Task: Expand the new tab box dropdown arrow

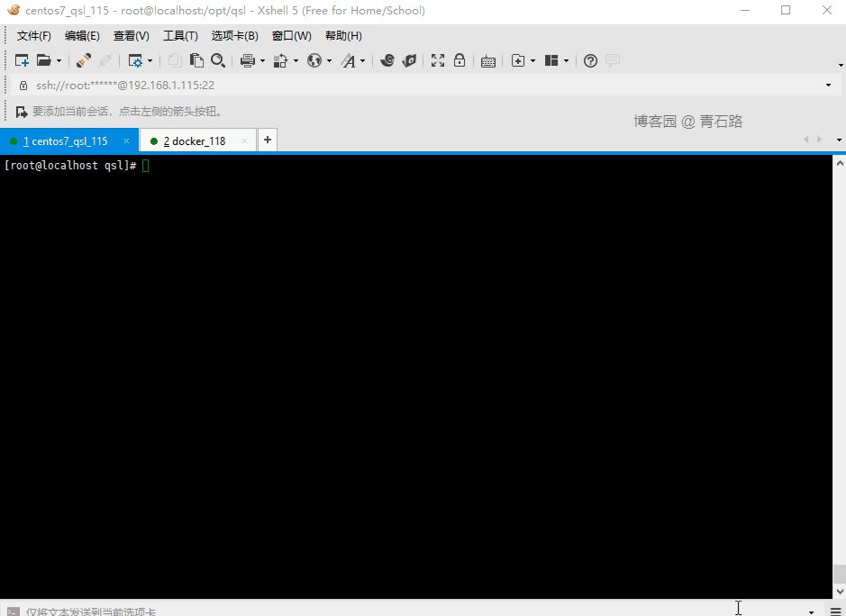Action: 533,61
